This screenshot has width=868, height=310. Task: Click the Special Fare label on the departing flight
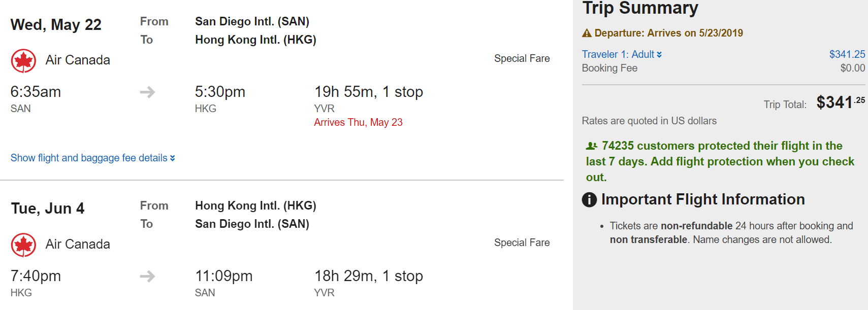pyautogui.click(x=522, y=58)
